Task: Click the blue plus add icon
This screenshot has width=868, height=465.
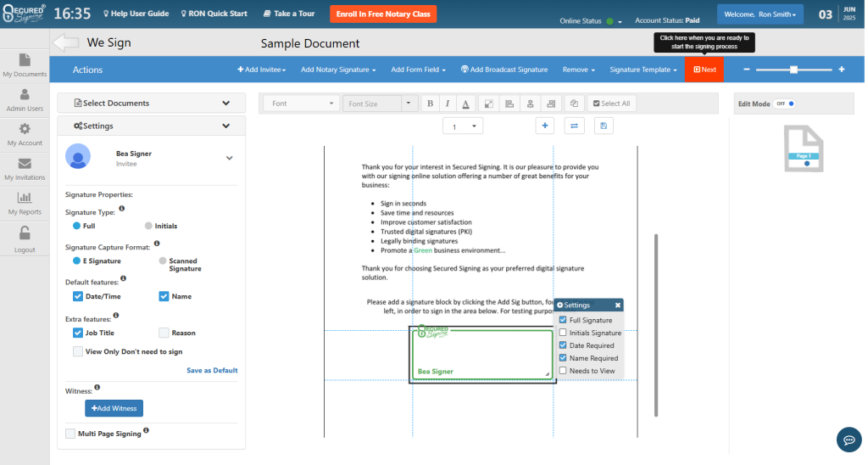Action: [x=545, y=126]
